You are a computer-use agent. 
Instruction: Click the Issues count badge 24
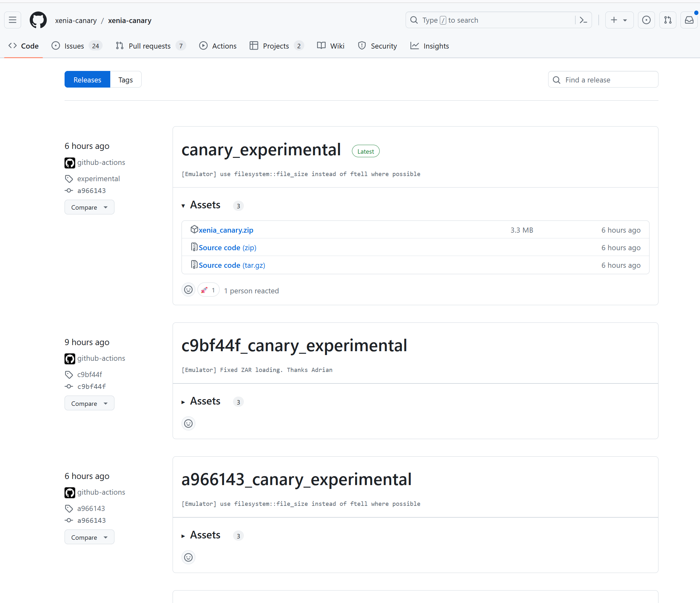click(x=96, y=46)
